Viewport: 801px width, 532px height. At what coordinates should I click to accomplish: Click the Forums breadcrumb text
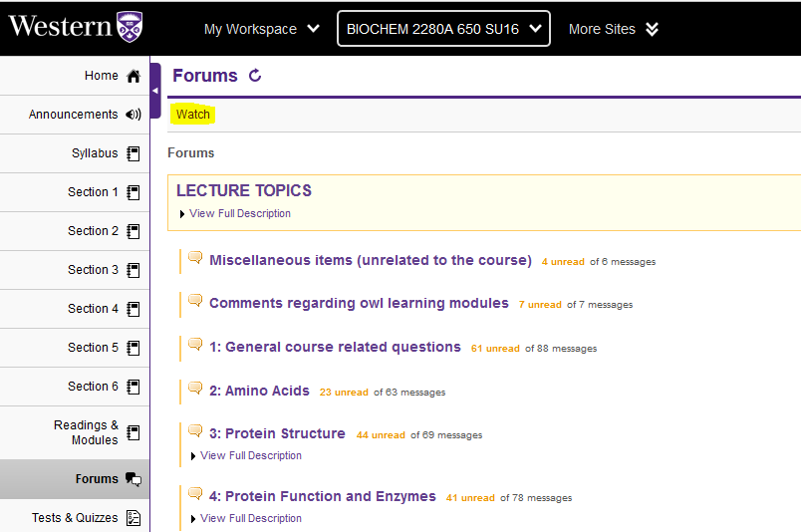[x=191, y=152]
